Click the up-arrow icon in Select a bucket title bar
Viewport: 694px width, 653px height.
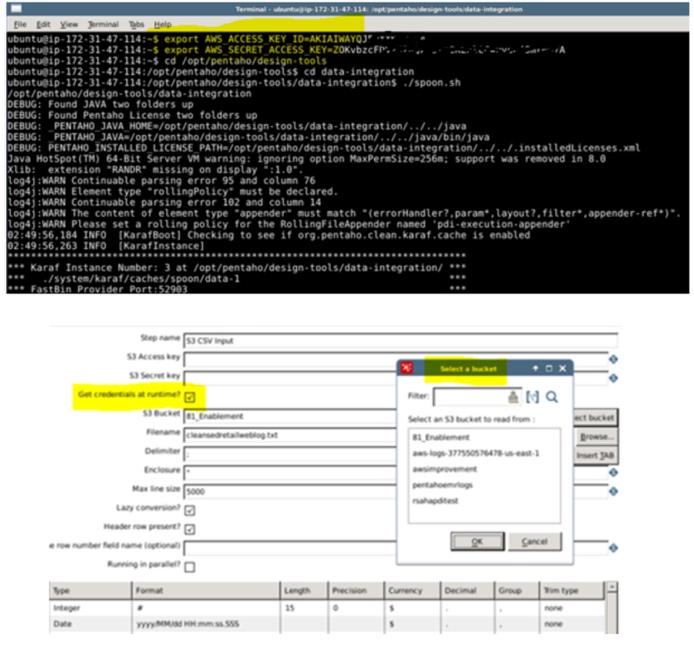click(x=535, y=368)
